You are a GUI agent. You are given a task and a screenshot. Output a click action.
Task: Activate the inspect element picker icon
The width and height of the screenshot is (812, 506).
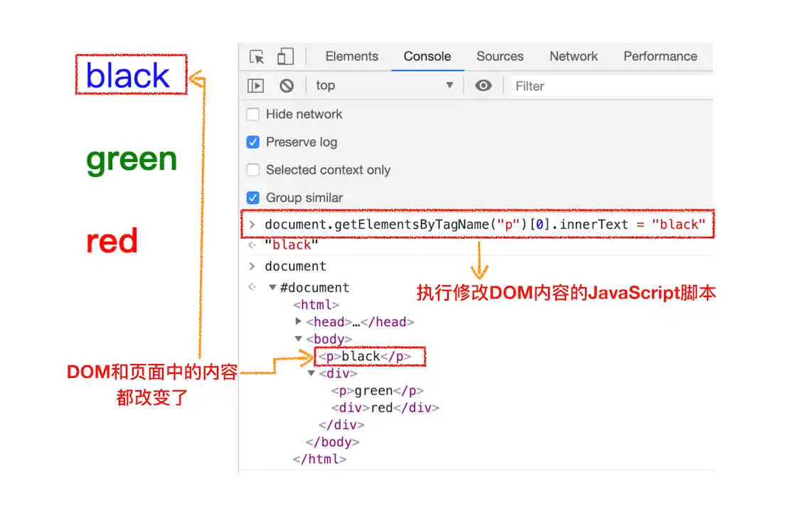257,57
